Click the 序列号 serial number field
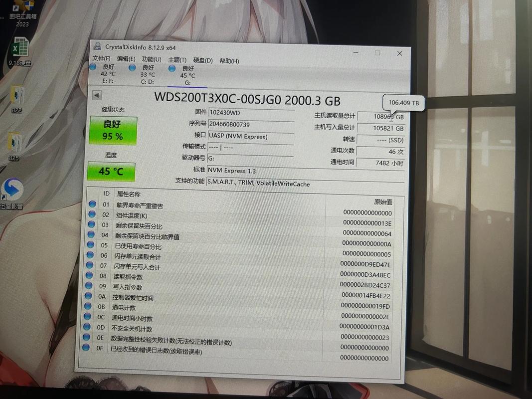This screenshot has width=532, height=399. (x=250, y=124)
